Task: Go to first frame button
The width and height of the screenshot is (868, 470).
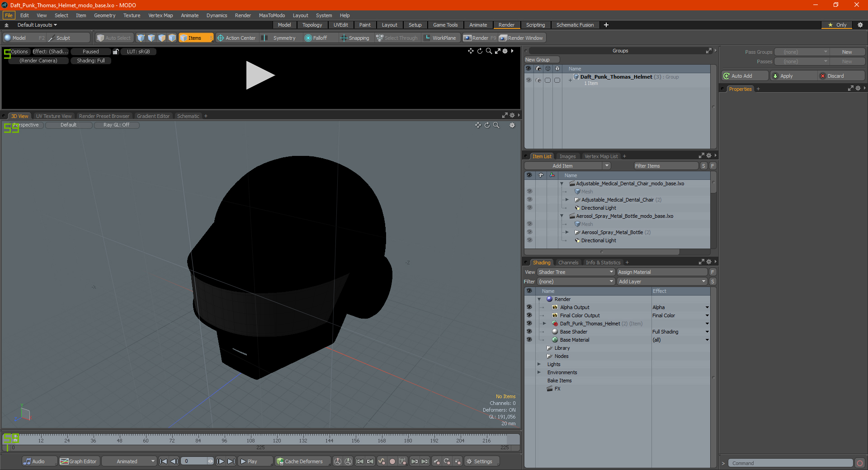Action: tap(164, 461)
